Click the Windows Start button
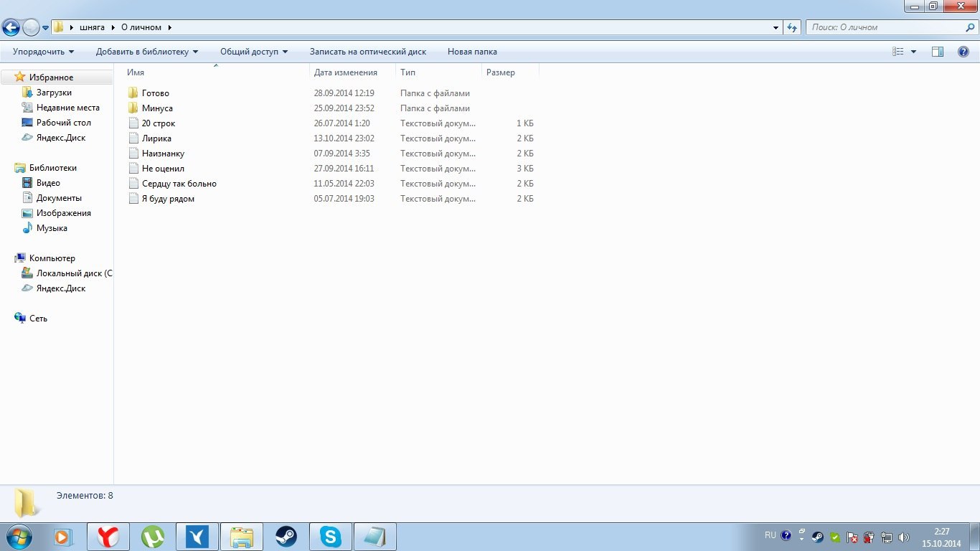The image size is (980, 551). (x=18, y=537)
